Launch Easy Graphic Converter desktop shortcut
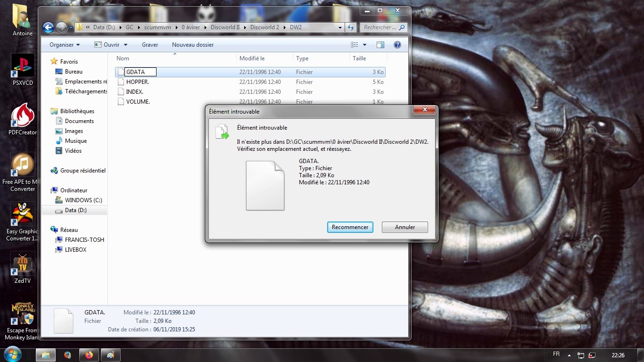 (23, 222)
